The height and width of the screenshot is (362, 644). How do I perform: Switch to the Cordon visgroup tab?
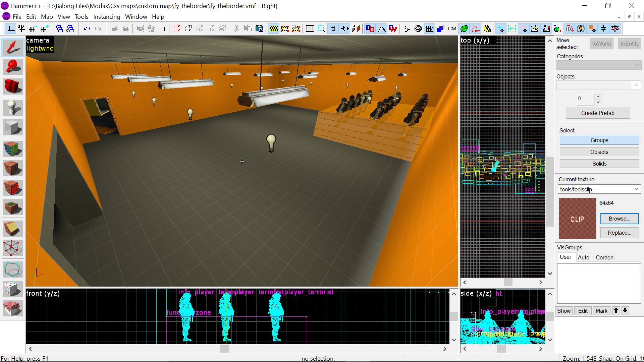604,257
